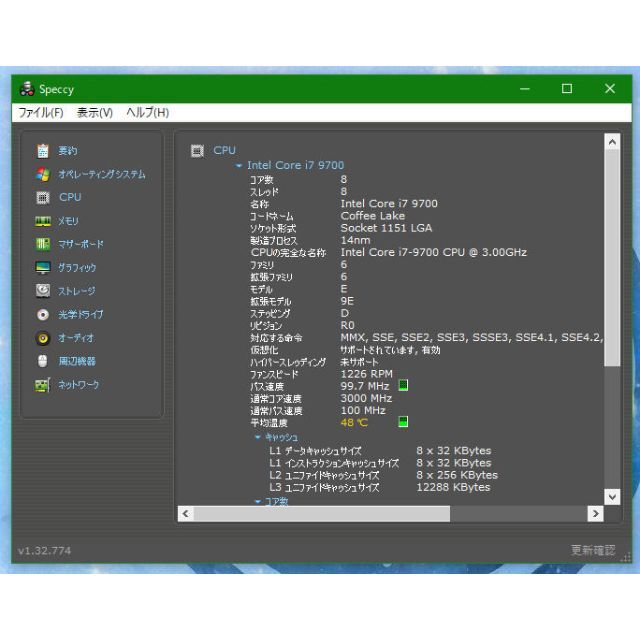Click the green graph icon next to 平均温度
640x640 pixels.
click(x=403, y=422)
